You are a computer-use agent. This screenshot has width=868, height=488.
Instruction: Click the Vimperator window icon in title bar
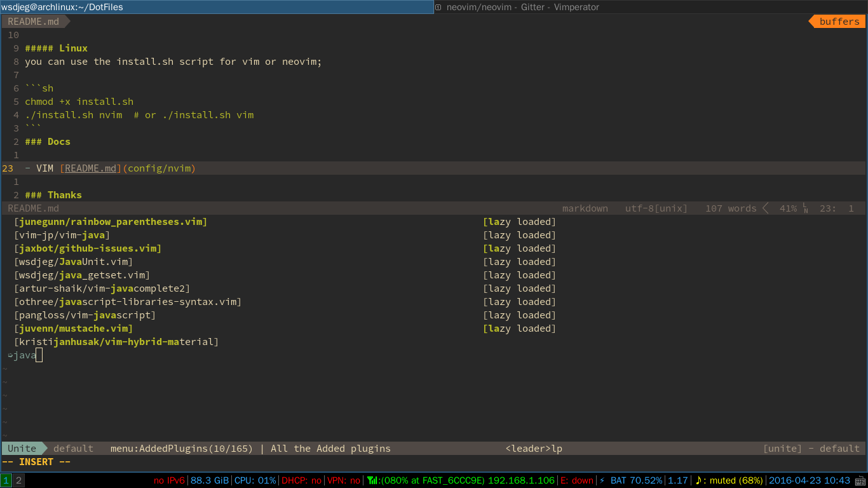click(x=438, y=7)
